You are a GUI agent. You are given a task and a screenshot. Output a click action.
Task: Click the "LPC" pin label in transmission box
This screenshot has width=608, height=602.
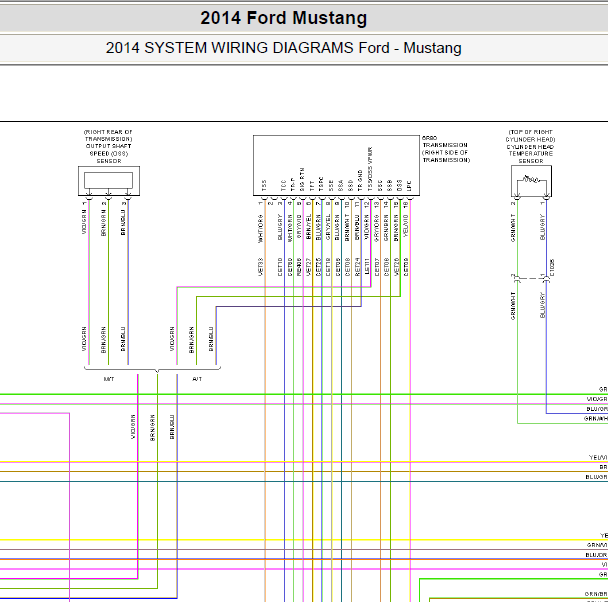coord(408,186)
